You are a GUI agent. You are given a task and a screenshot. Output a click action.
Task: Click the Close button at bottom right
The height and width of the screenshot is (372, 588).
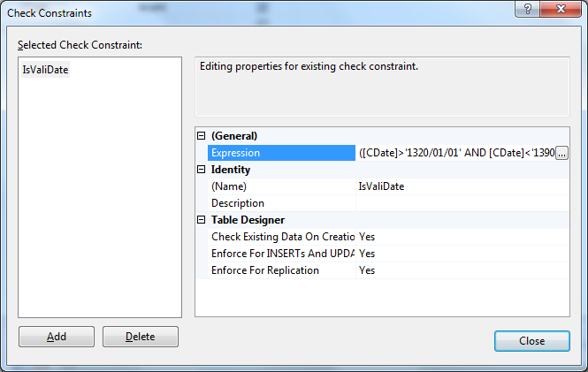point(531,340)
